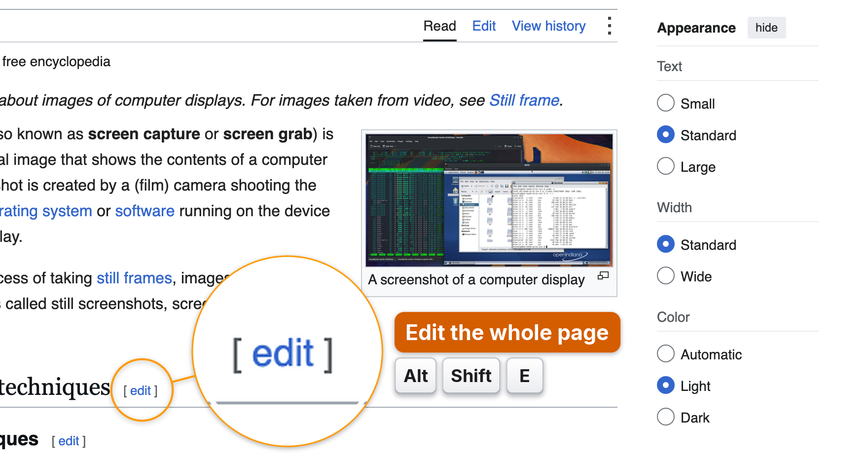The height and width of the screenshot is (464, 868).
Task: Choose the Standard width radio button
Action: point(665,244)
